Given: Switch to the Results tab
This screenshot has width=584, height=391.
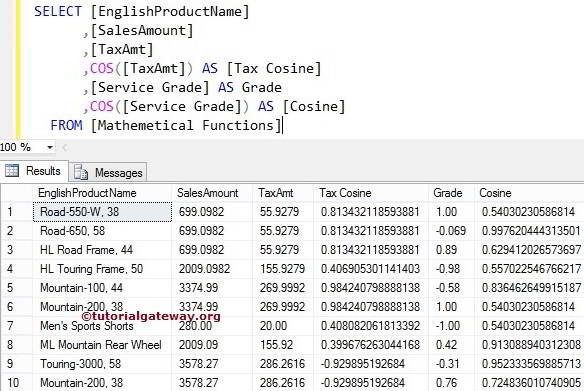Looking at the screenshot, I should pos(34,171).
